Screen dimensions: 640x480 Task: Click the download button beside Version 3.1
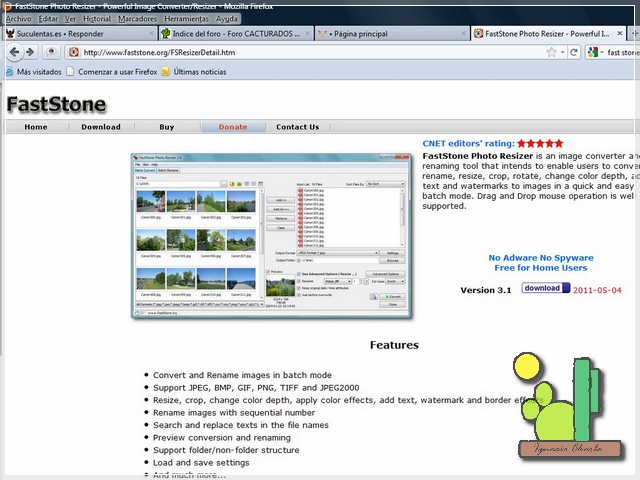coord(546,288)
